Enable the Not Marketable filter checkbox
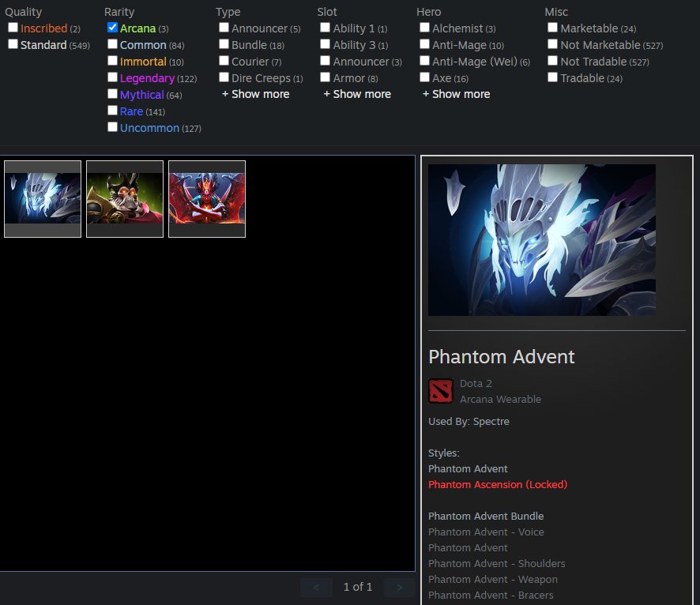Image resolution: width=700 pixels, height=605 pixels. click(553, 44)
